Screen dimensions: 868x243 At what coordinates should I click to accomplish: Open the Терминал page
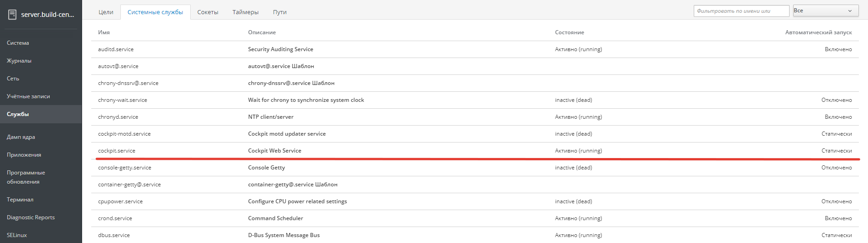(20, 200)
